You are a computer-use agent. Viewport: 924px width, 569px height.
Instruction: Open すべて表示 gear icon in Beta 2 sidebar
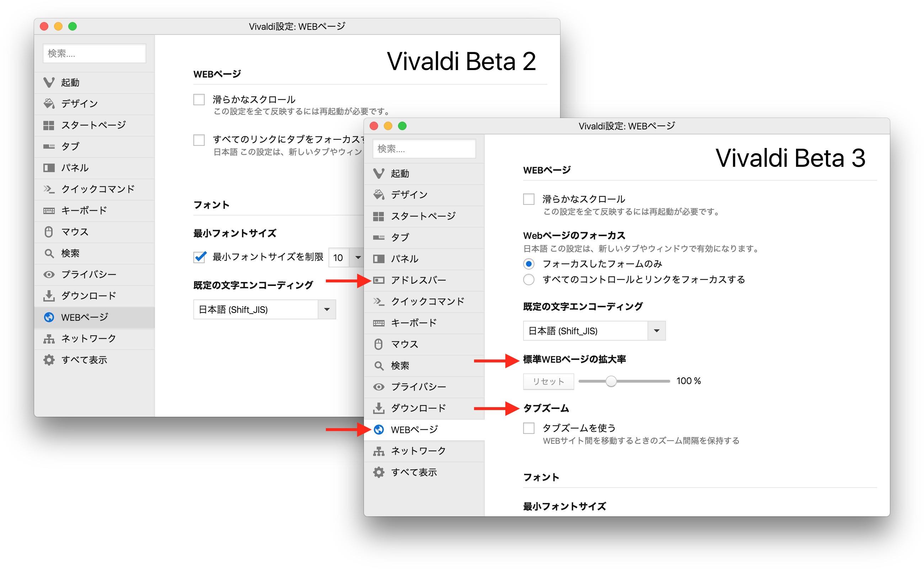tap(49, 360)
